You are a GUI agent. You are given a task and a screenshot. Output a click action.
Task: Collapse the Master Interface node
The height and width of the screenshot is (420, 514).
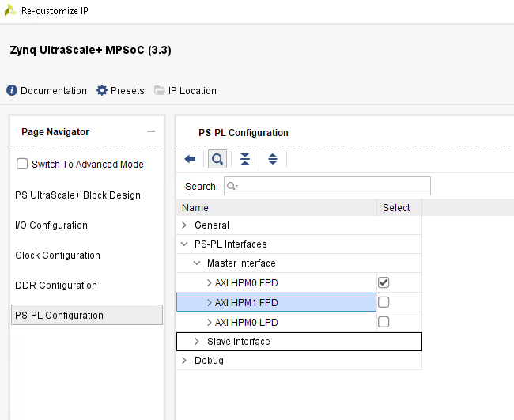coord(197,263)
